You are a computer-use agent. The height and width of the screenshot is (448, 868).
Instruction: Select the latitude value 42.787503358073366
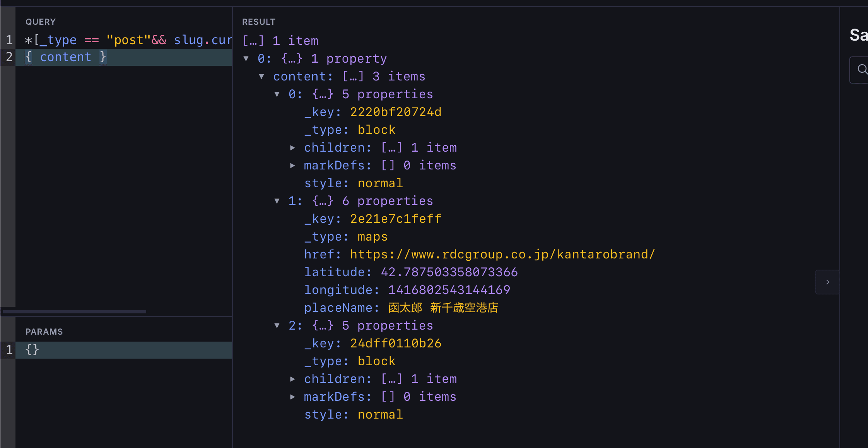(449, 272)
